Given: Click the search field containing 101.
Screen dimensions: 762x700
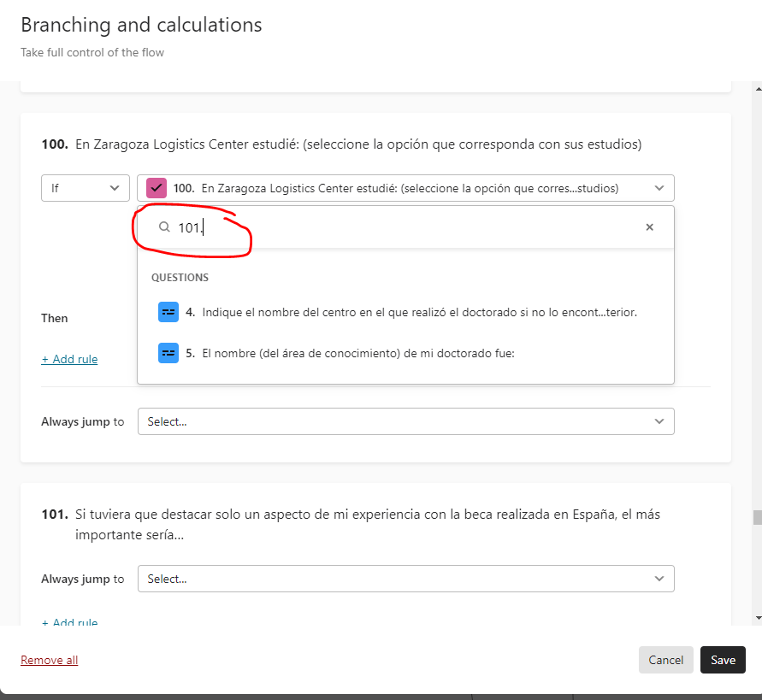Looking at the screenshot, I should (x=405, y=226).
